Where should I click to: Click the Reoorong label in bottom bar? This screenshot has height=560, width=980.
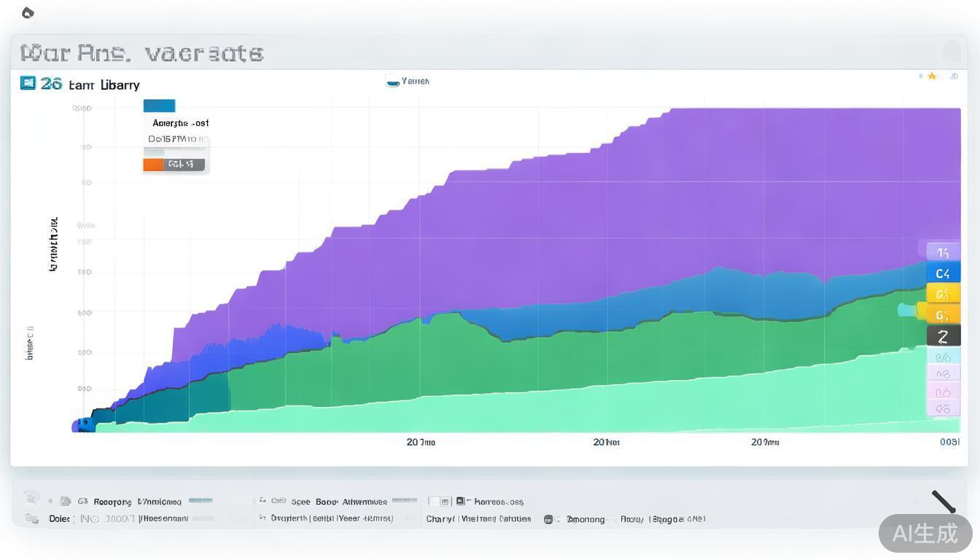pos(112,502)
